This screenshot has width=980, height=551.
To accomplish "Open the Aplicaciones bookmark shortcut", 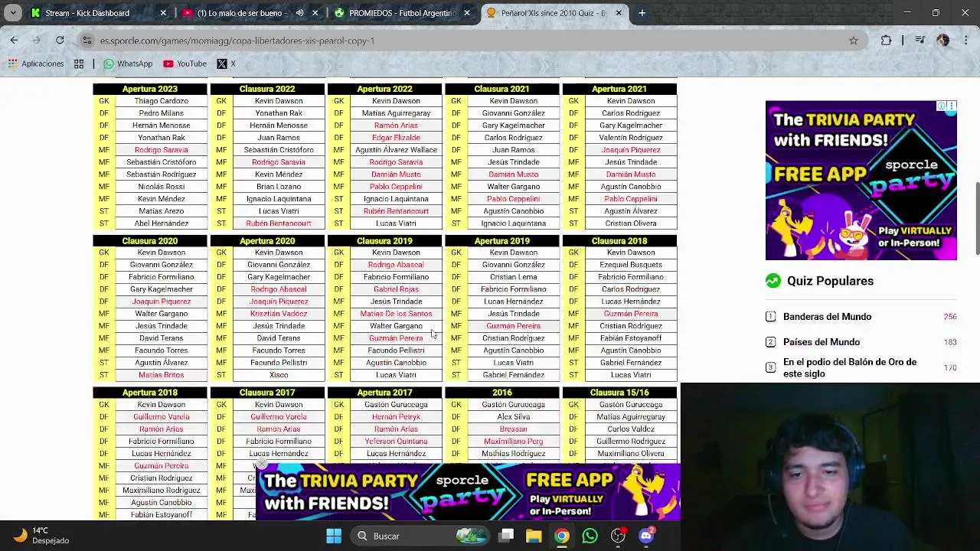I will click(x=36, y=64).
